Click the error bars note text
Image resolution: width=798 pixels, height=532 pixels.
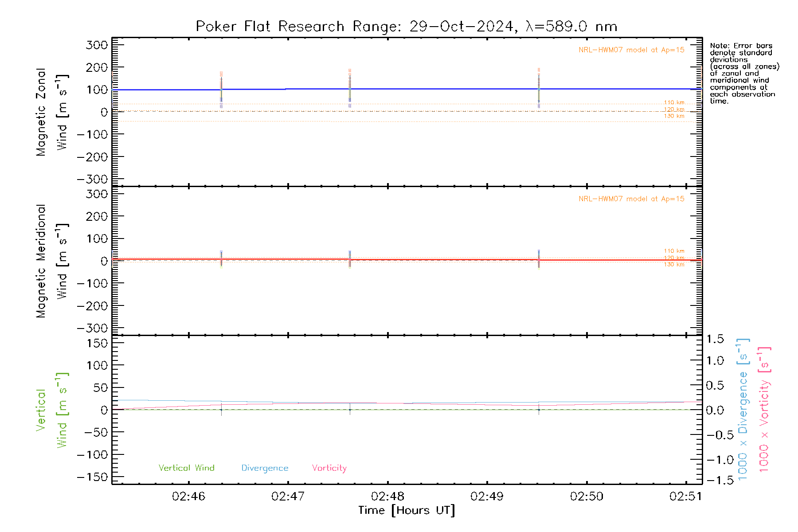point(744,73)
